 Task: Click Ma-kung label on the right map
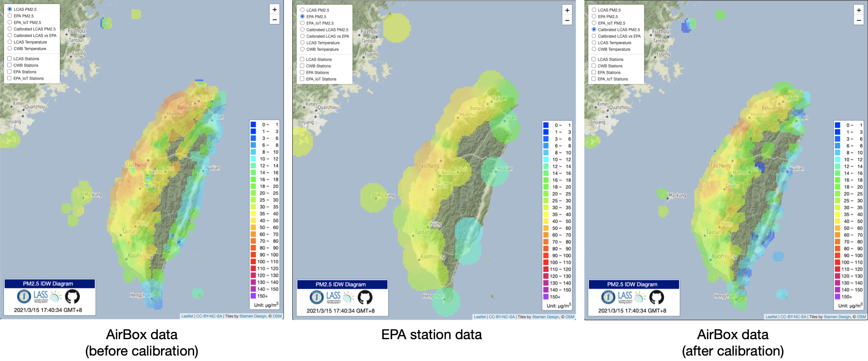pyautogui.click(x=677, y=196)
